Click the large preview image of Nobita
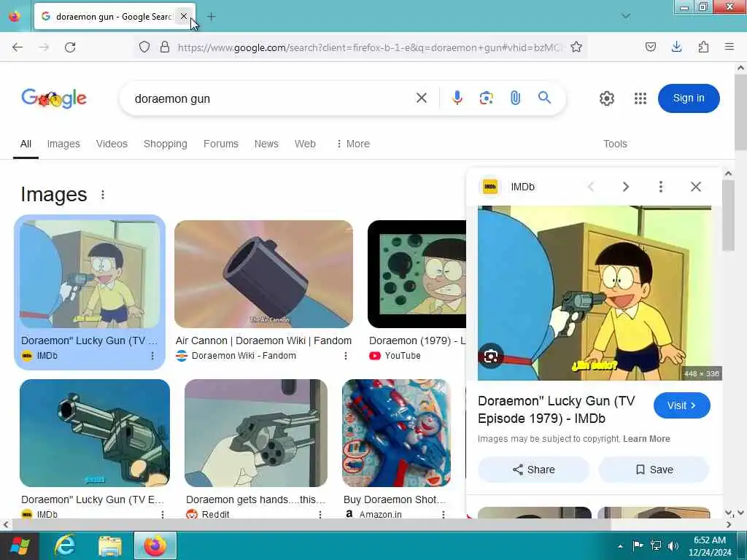Screen dimensions: 747x560 coord(595,293)
